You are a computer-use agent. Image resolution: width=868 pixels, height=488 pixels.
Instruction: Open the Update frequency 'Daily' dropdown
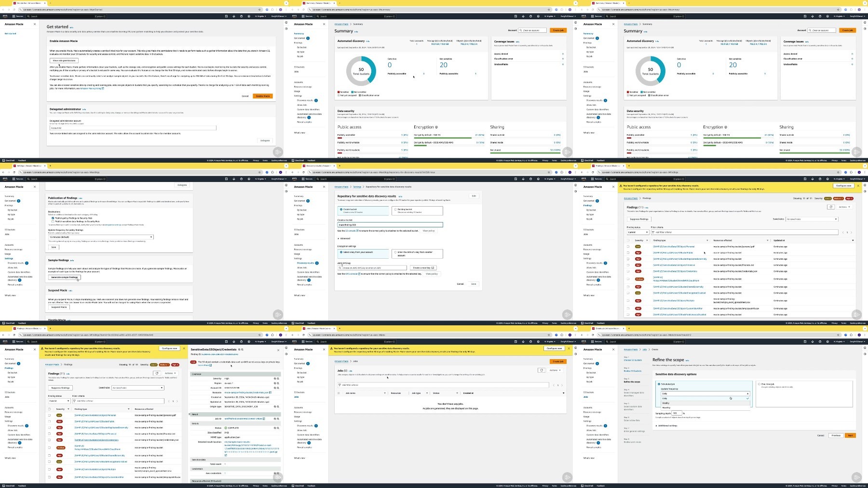[x=705, y=393]
